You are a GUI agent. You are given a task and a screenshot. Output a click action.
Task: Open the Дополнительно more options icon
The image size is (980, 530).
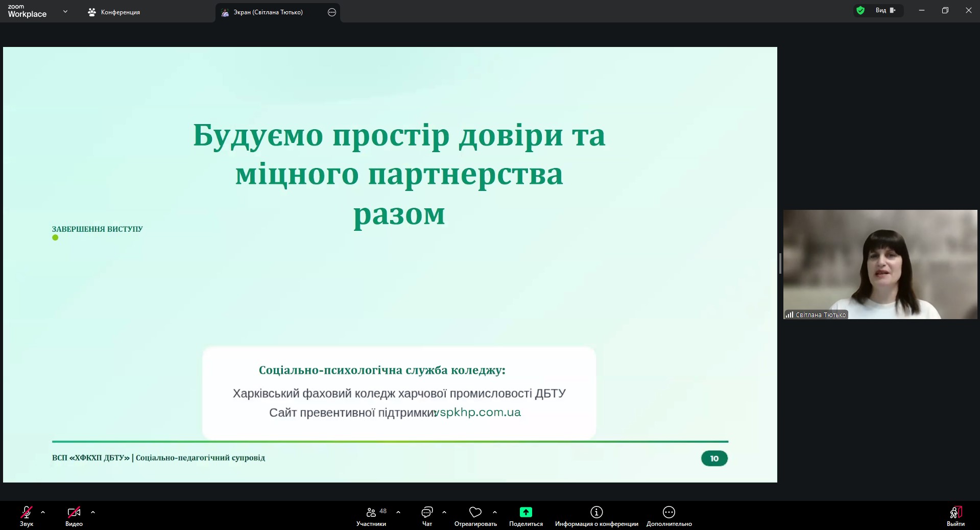tap(669, 512)
